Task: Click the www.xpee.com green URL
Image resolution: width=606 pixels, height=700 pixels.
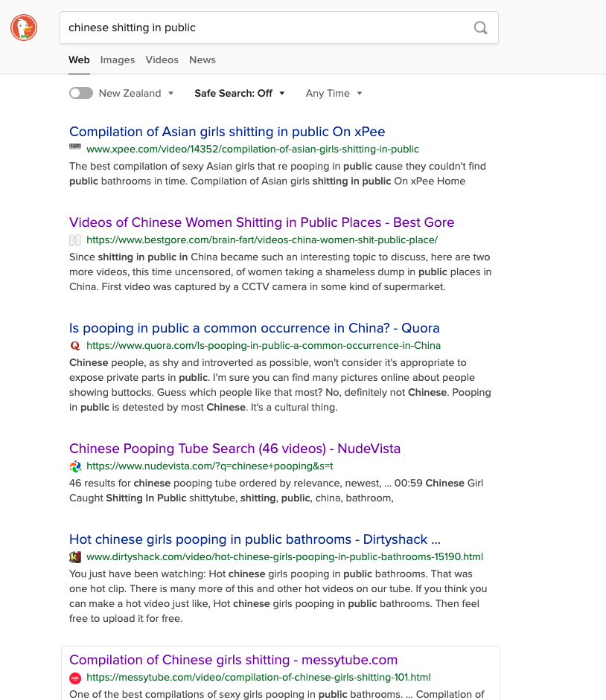Action: point(252,149)
